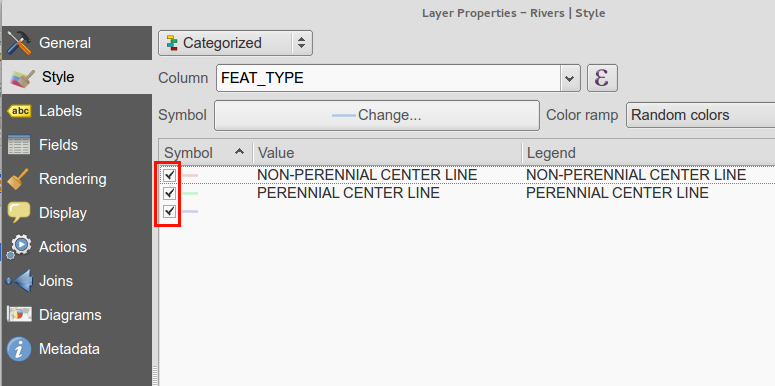Open the Rendering brush icon
This screenshot has height=386, width=775.
pyautogui.click(x=20, y=179)
